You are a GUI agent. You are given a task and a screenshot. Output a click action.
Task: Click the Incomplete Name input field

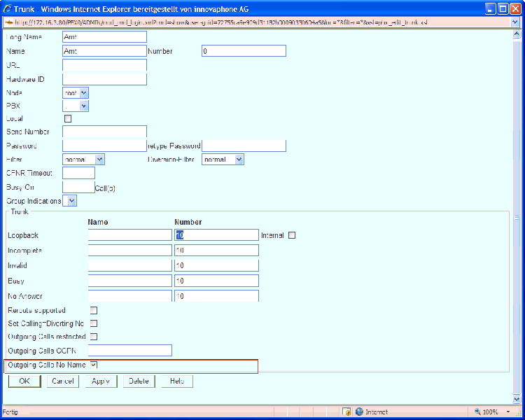click(130, 250)
